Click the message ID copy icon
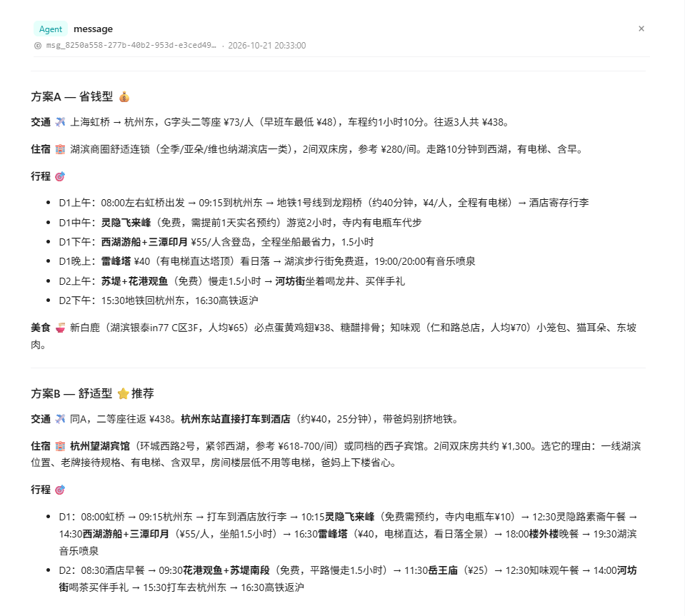This screenshot has height=616, width=685. point(38,46)
